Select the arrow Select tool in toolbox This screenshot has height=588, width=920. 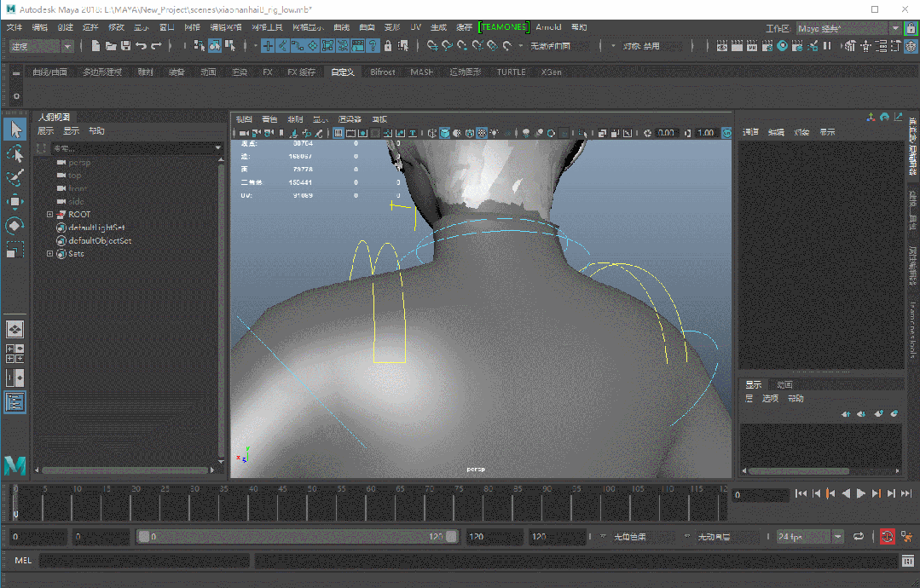[x=15, y=129]
